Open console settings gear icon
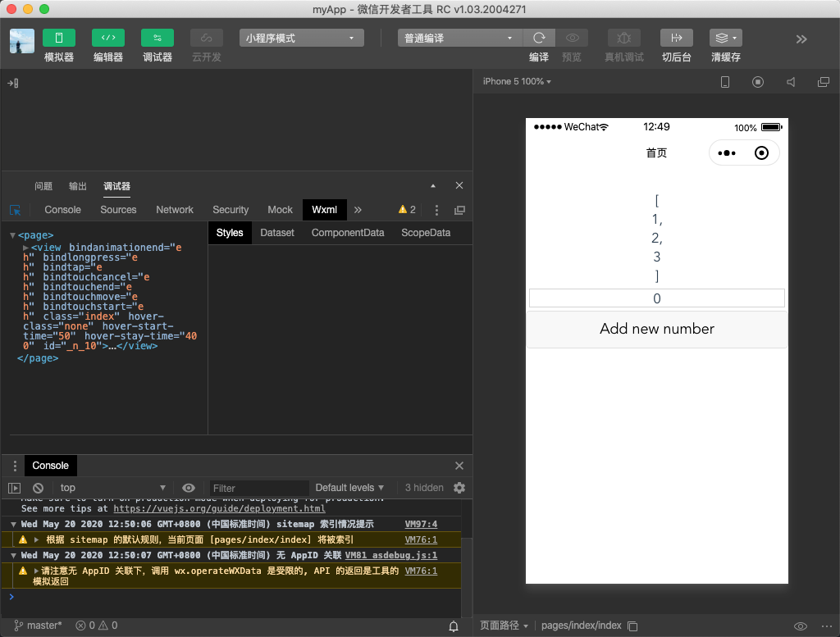This screenshot has width=840, height=637. (x=459, y=488)
